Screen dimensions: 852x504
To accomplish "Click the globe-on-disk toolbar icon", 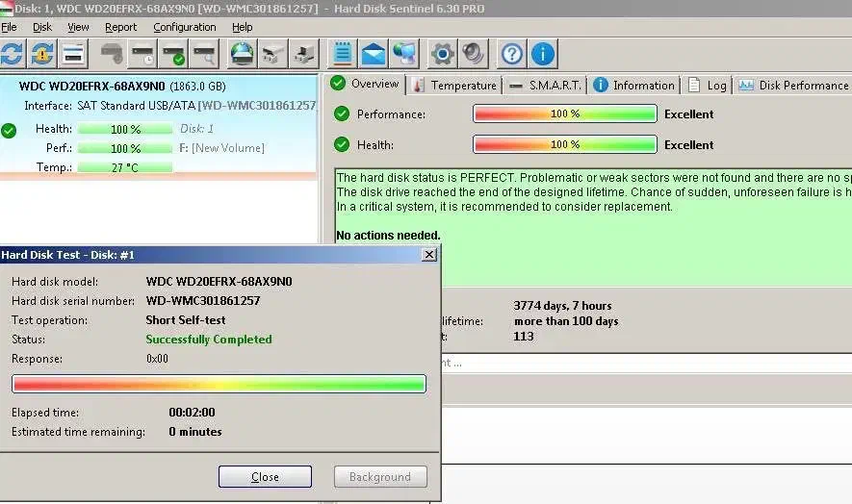I will pyautogui.click(x=243, y=53).
